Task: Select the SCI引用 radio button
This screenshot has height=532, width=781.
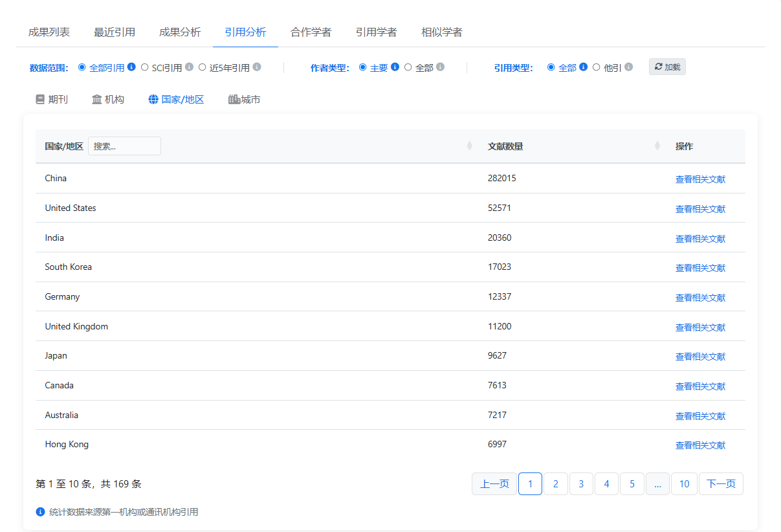Action: (x=145, y=67)
